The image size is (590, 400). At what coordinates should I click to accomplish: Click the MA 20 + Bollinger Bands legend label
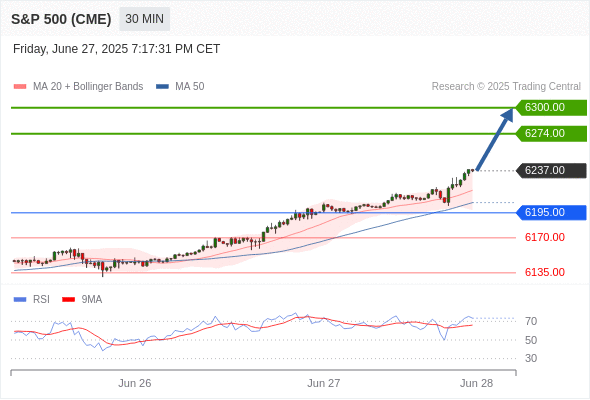pos(88,87)
